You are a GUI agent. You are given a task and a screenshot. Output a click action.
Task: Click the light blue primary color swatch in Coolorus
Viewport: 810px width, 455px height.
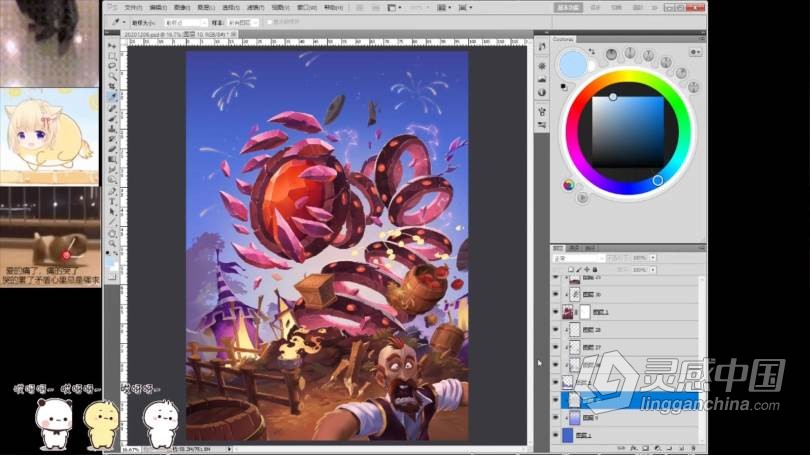(573, 64)
